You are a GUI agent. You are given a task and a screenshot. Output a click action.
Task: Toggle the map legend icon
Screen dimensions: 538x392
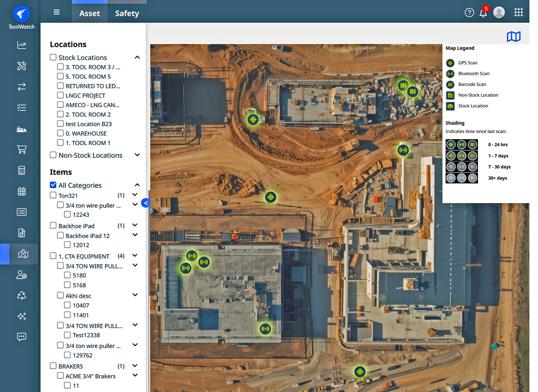(x=514, y=36)
